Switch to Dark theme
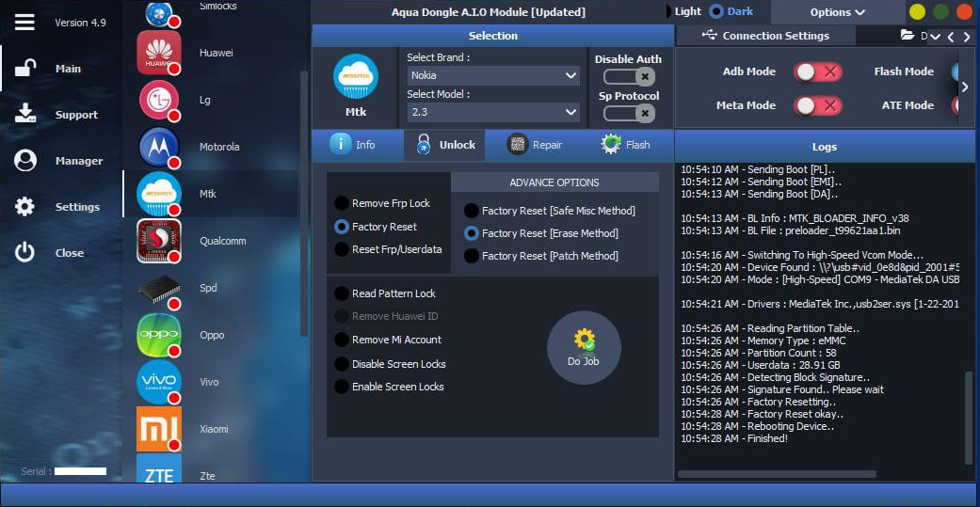980x507 pixels. [x=731, y=11]
